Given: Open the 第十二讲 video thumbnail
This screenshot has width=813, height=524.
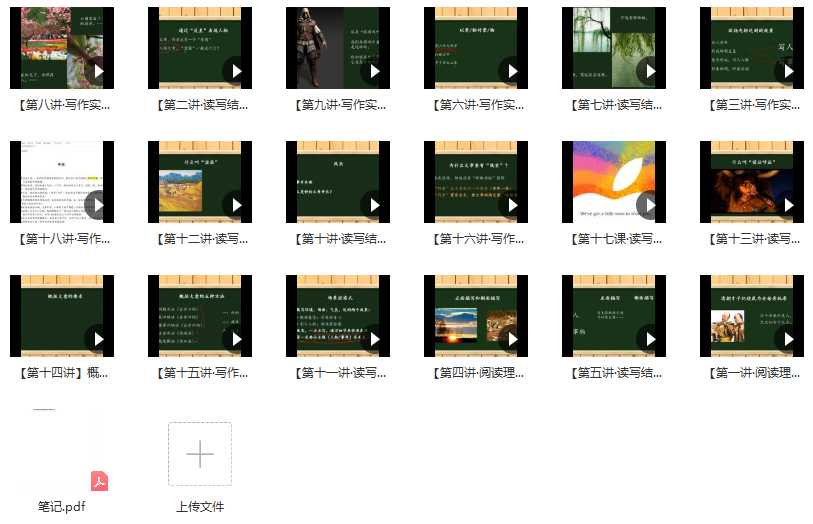Looking at the screenshot, I should point(199,181).
